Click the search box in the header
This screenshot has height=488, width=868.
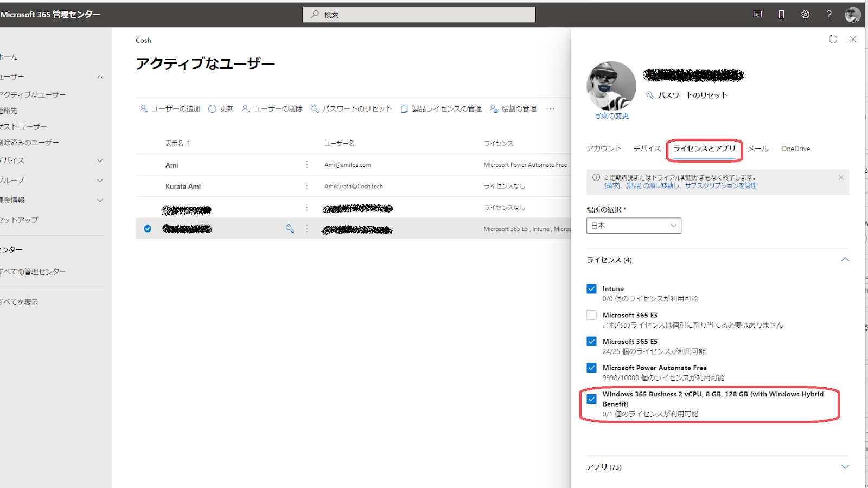[419, 15]
